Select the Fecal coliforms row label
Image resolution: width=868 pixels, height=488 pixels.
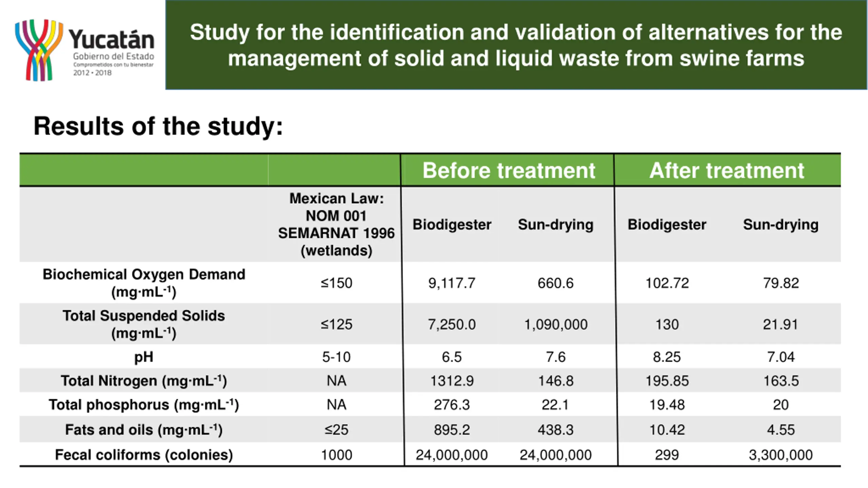coord(144,455)
